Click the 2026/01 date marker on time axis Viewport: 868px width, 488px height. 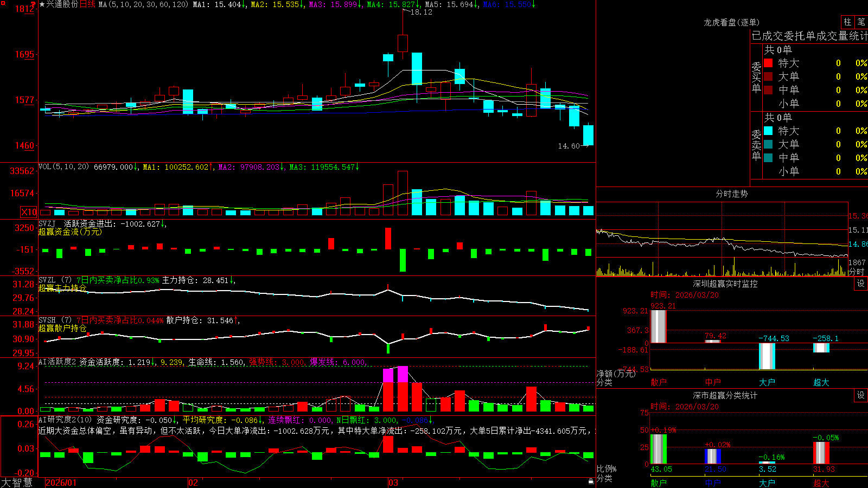tap(61, 483)
